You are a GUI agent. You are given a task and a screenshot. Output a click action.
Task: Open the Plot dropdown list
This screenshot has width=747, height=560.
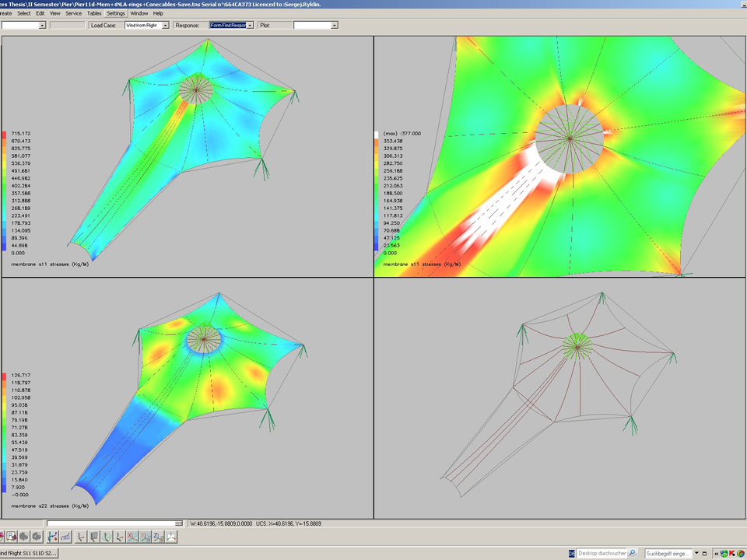point(335,26)
